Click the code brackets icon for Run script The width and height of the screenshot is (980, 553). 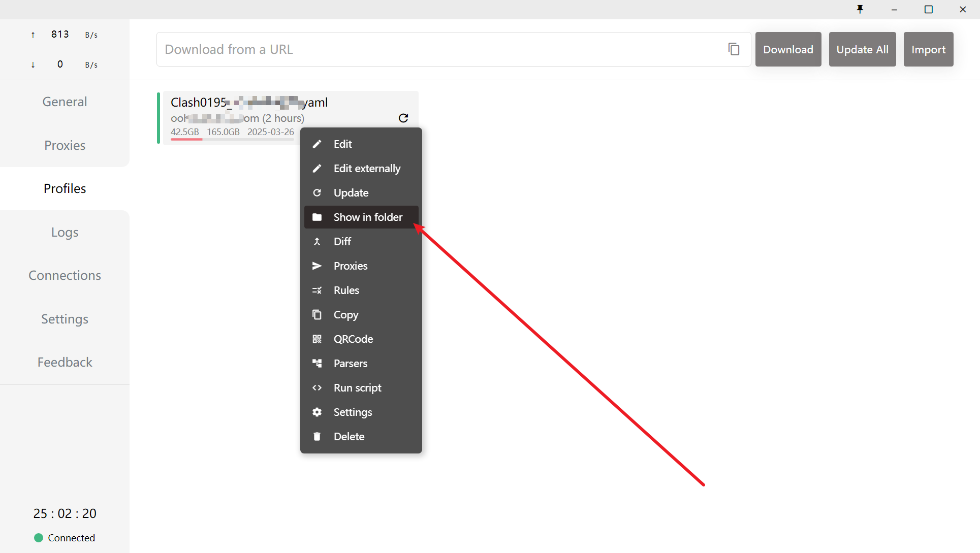pos(317,387)
